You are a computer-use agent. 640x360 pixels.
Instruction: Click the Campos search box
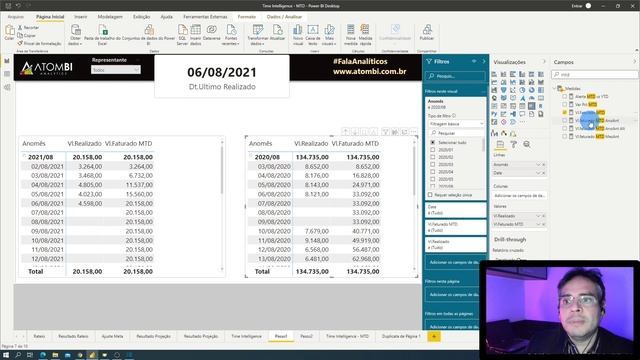595,74
